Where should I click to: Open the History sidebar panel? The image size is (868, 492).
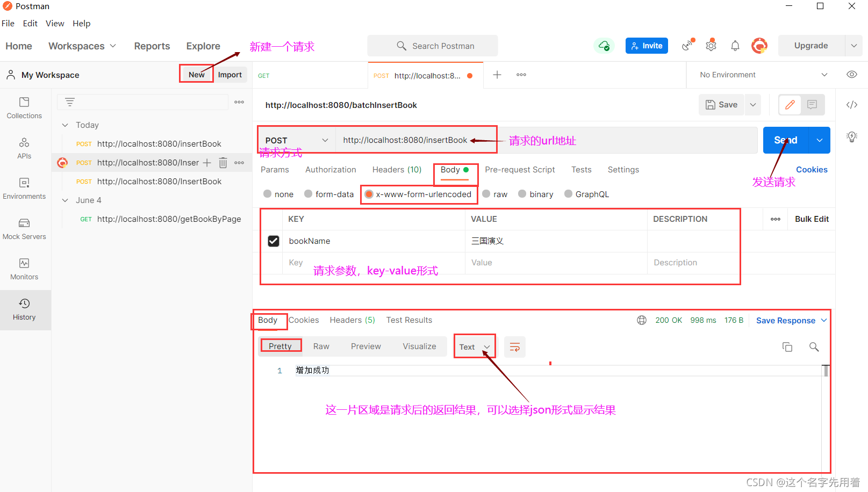pos(24,309)
